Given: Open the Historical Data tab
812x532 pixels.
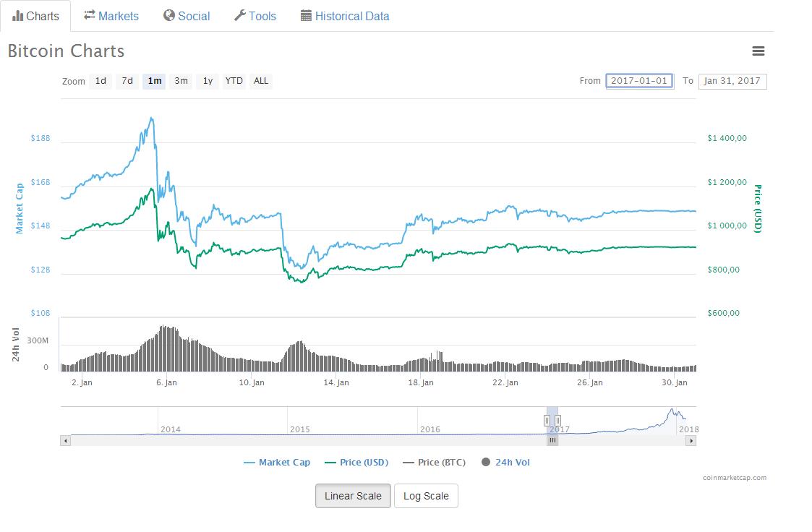Looking at the screenshot, I should (x=345, y=16).
